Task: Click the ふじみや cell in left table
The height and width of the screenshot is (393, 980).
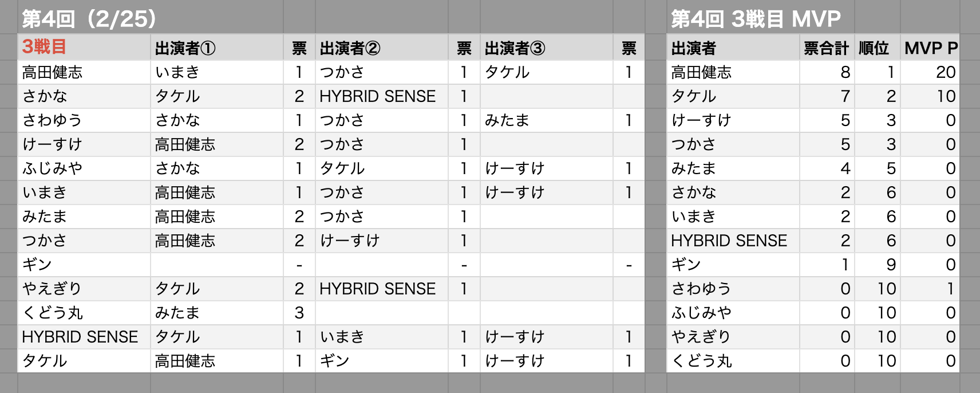Action: [84, 168]
